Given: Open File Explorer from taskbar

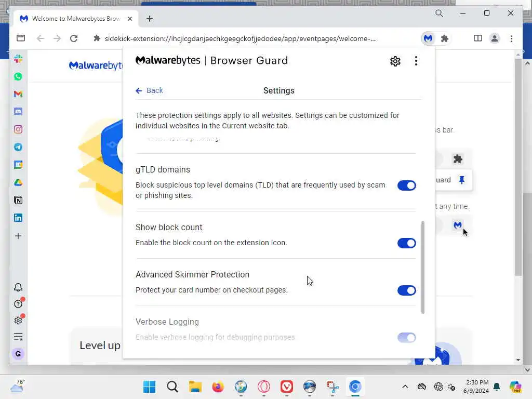Looking at the screenshot, I should pyautogui.click(x=195, y=387).
